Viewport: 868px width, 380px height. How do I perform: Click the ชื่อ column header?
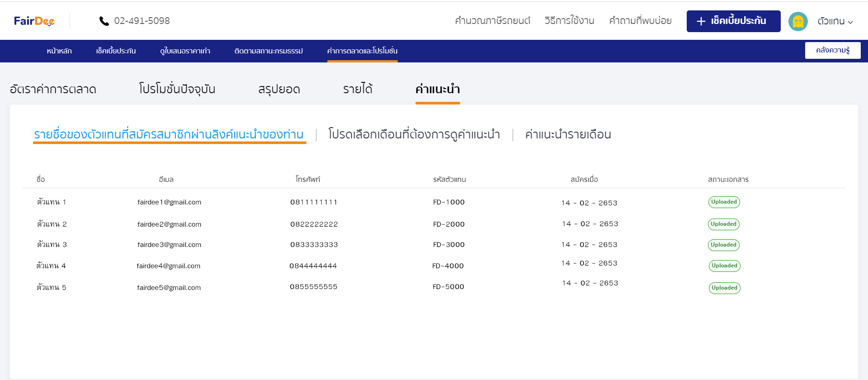coord(41,179)
